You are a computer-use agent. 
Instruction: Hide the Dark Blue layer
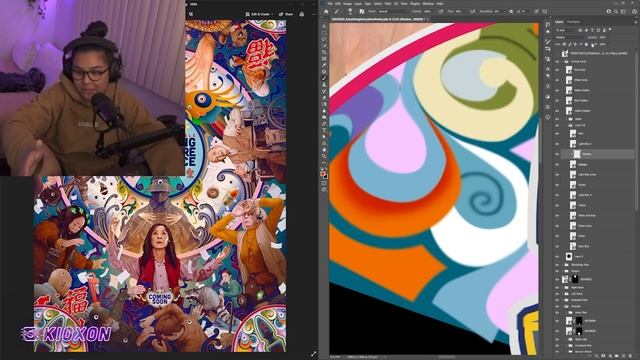point(557,246)
